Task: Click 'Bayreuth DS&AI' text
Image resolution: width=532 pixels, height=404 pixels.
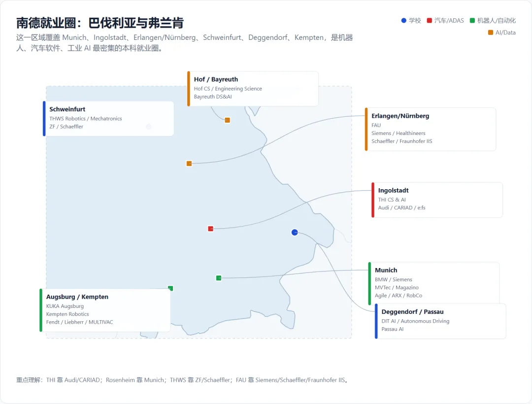Action: point(213,97)
